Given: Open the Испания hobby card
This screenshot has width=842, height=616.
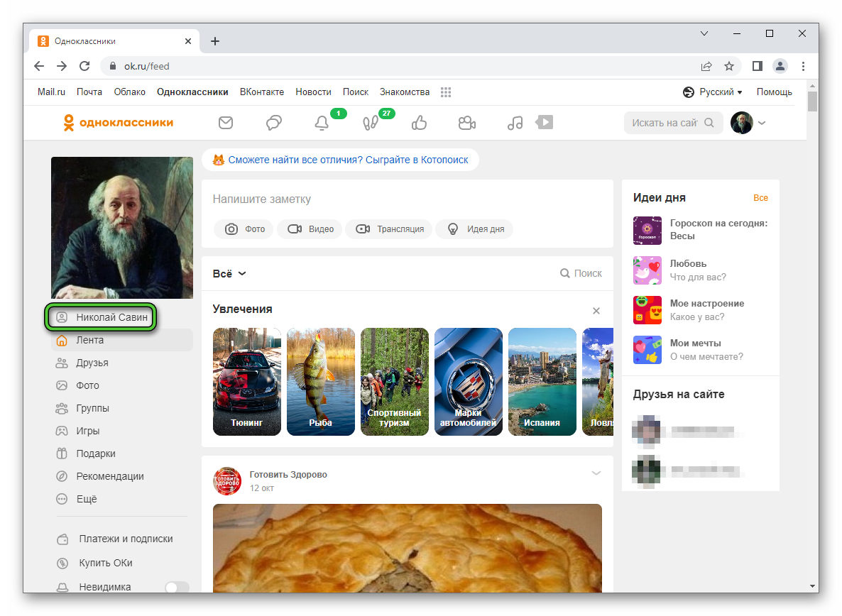Looking at the screenshot, I should (x=542, y=382).
